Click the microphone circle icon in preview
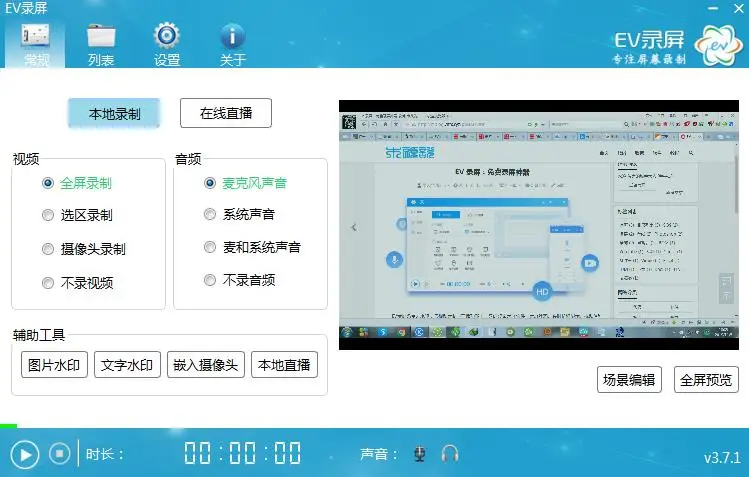The height and width of the screenshot is (477, 749). [x=394, y=259]
